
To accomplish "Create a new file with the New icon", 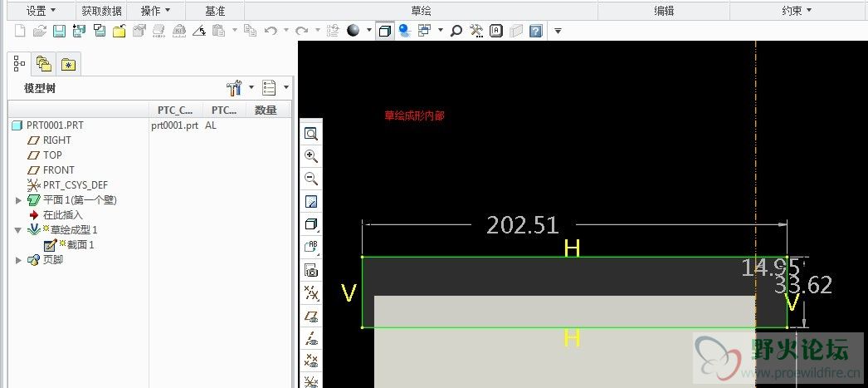I will click(x=20, y=31).
